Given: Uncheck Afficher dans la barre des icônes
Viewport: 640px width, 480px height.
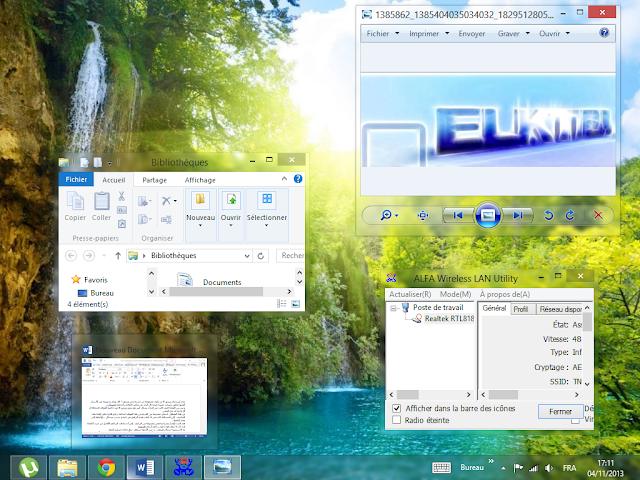Looking at the screenshot, I should [396, 408].
